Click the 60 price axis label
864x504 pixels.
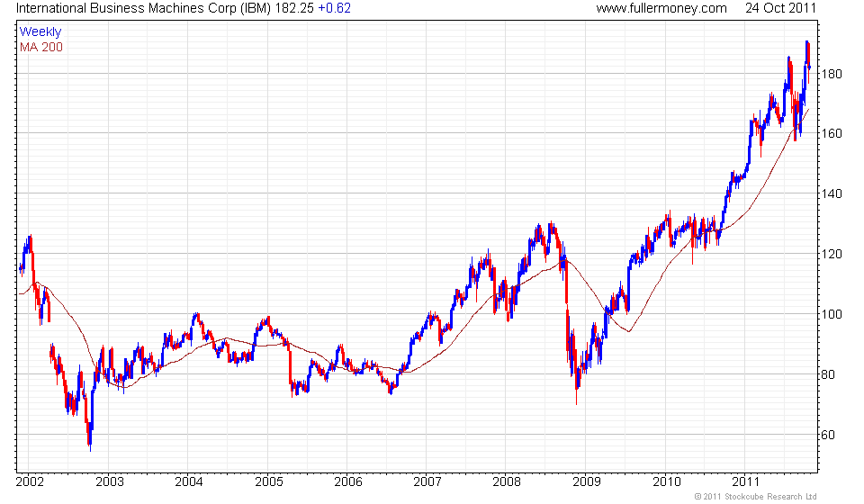pyautogui.click(x=828, y=435)
